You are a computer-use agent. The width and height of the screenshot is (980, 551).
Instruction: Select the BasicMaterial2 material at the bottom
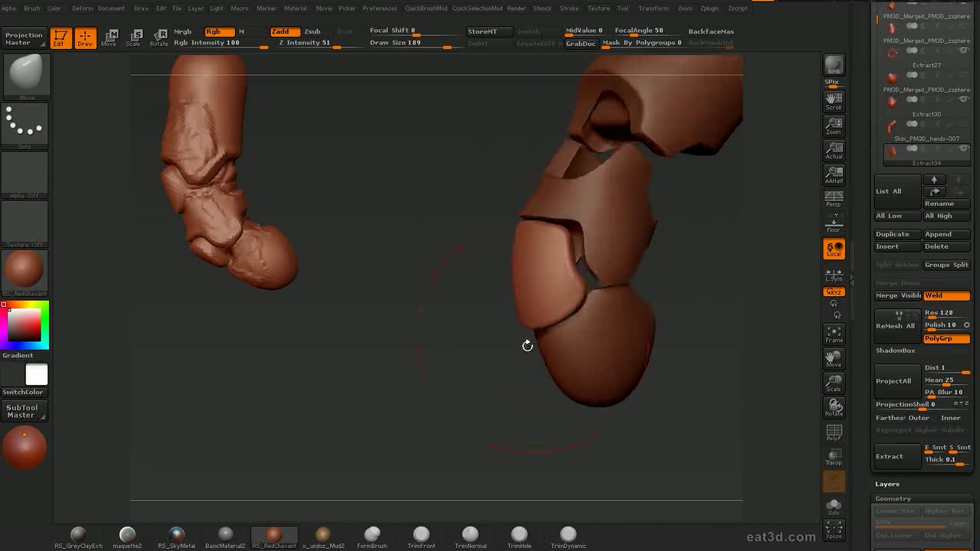coord(225,537)
